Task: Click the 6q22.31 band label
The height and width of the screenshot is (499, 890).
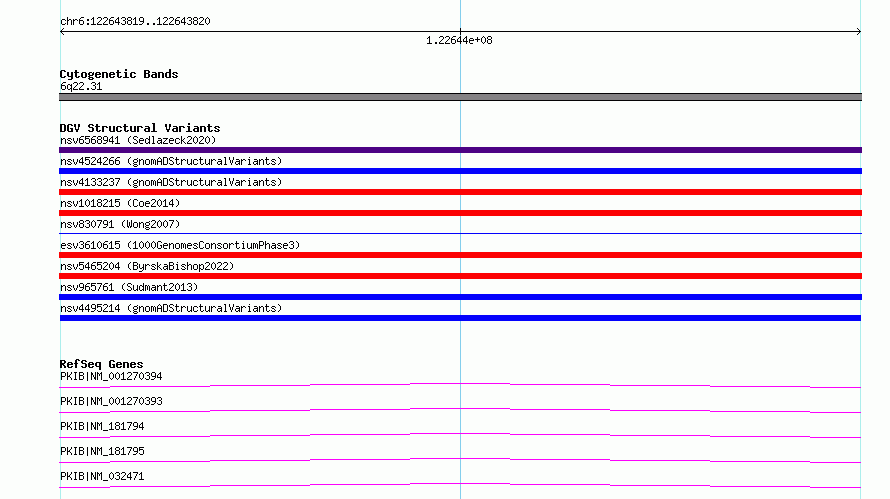Action: point(81,86)
